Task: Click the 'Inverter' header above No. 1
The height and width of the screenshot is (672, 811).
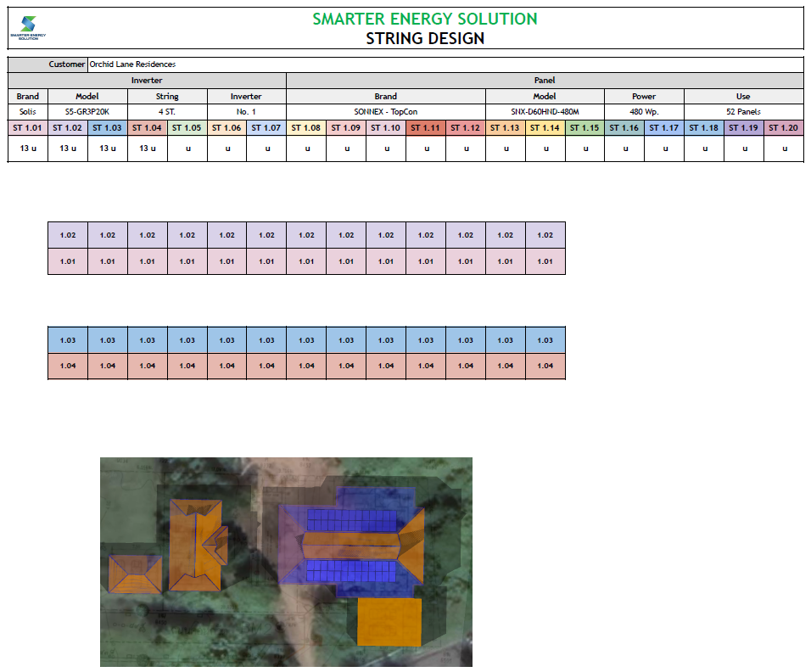Action: [x=247, y=97]
